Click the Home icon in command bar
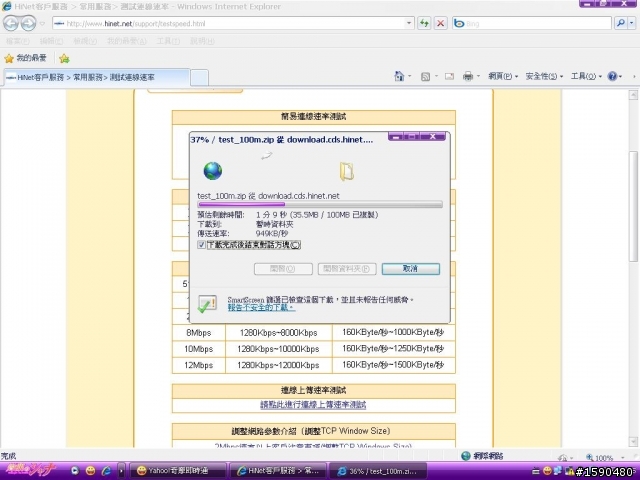 click(399, 76)
